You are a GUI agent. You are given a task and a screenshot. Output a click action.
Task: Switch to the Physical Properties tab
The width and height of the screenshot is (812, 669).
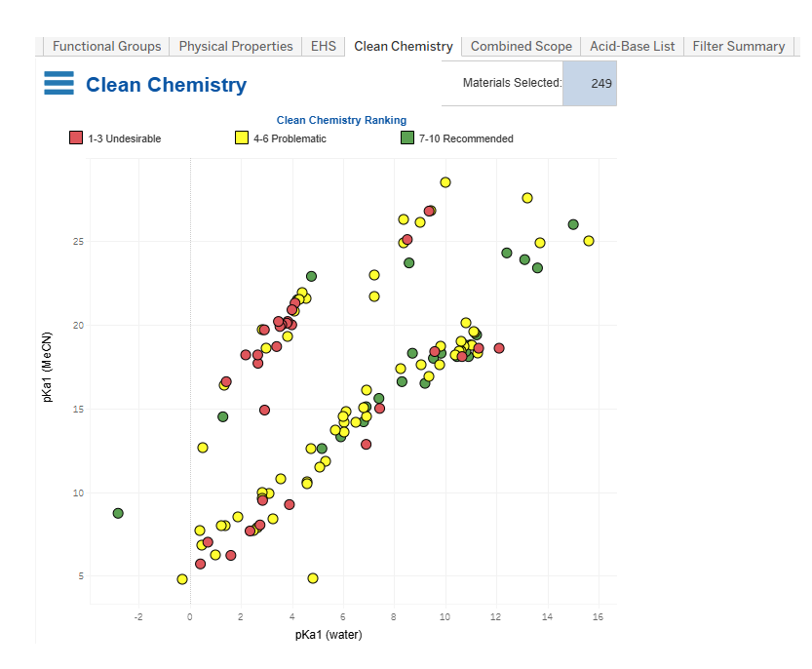(235, 46)
